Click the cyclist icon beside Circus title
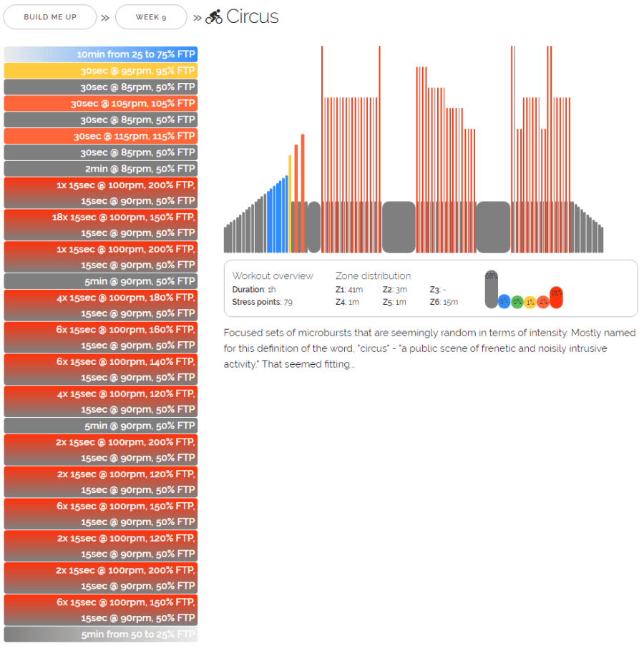644x646 pixels. pyautogui.click(x=214, y=17)
